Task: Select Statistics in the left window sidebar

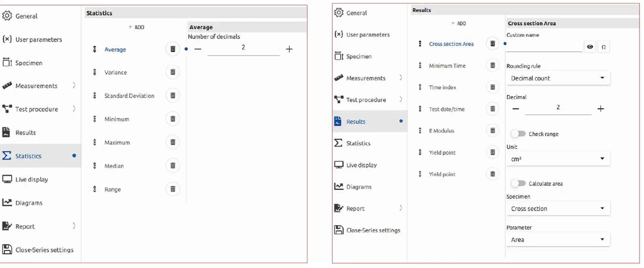Action: 40,156
